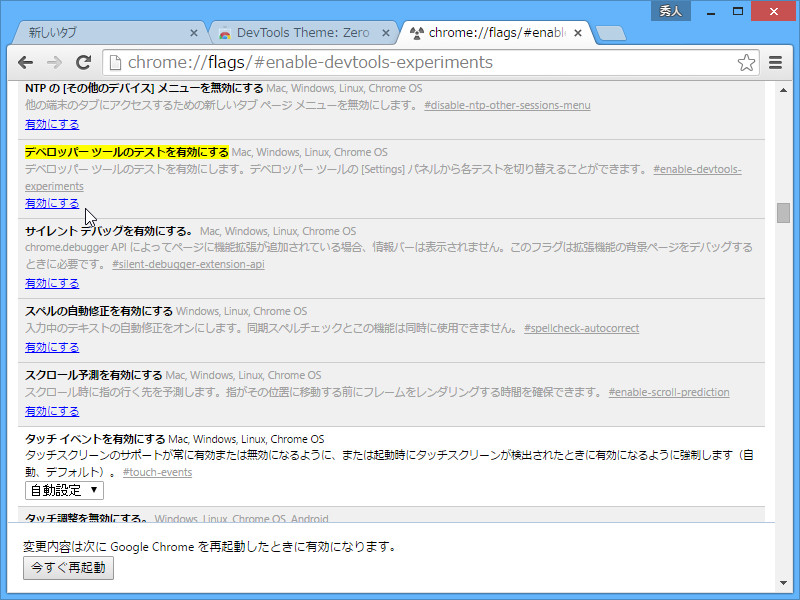The image size is (800, 600).
Task: Click inside the address bar URL field
Action: [400, 62]
